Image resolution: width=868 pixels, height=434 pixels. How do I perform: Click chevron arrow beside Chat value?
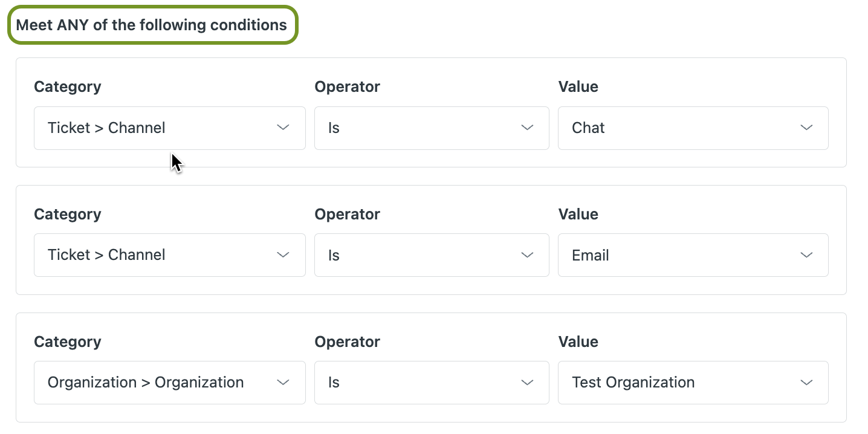click(806, 128)
